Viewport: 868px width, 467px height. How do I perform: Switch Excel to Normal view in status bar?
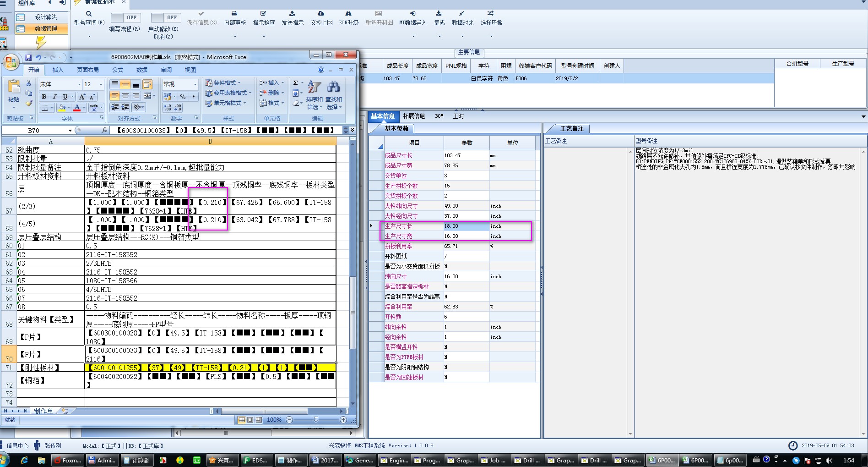(x=242, y=420)
